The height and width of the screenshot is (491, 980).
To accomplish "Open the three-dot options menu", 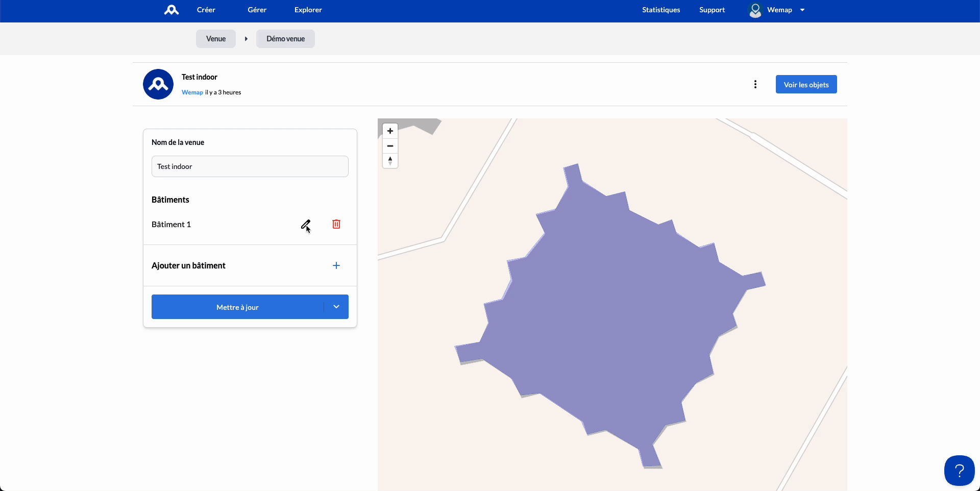I will pyautogui.click(x=755, y=84).
